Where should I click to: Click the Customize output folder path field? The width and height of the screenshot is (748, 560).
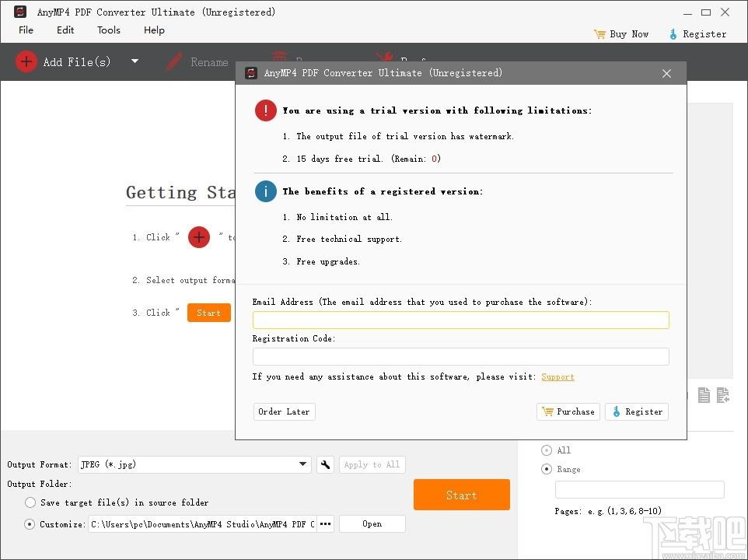[203, 524]
